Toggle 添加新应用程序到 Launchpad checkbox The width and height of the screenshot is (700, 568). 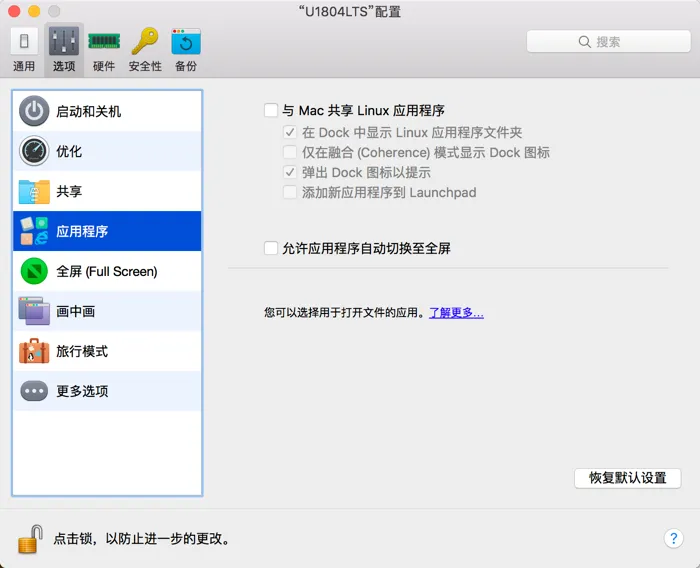[x=290, y=192]
